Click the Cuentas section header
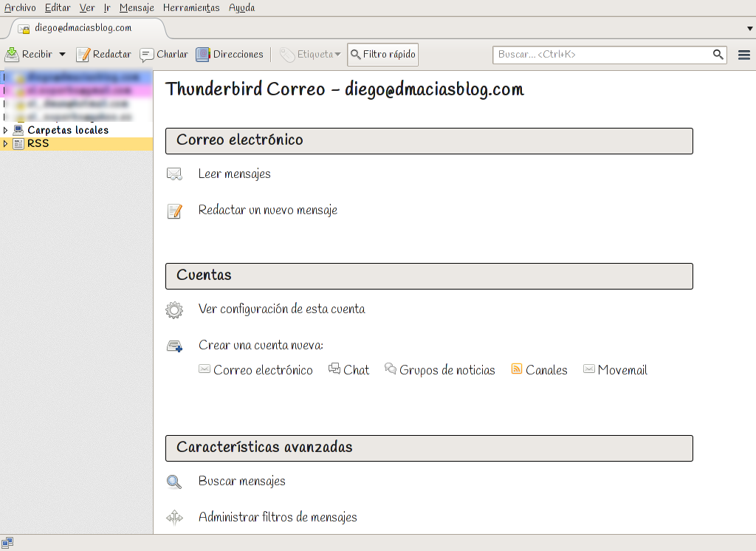 coord(429,276)
